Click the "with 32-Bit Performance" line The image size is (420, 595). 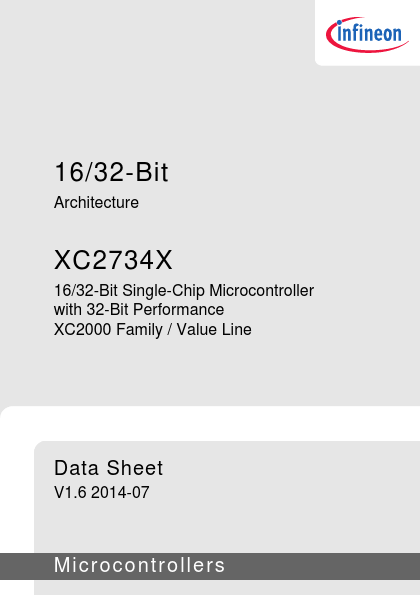pos(139,310)
